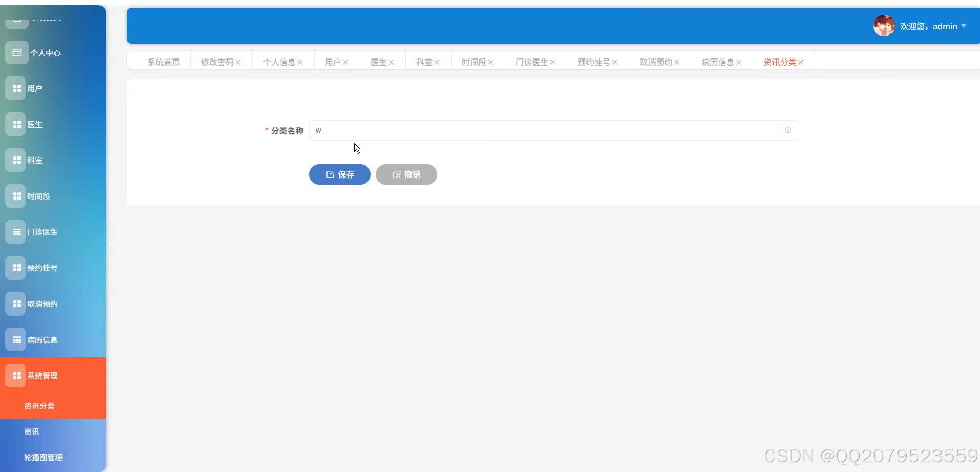Switch to the 时间段 tab

coord(474,62)
